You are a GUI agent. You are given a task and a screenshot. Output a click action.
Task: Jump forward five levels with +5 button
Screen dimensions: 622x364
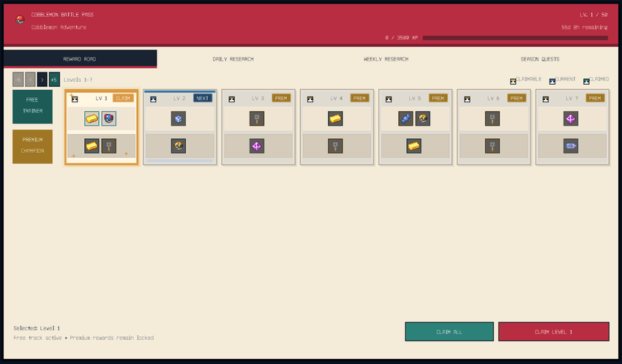[x=54, y=79]
